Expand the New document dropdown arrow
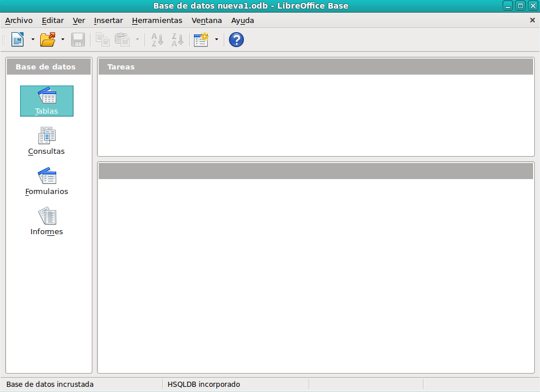Viewport: 540px width, 392px height. (x=33, y=40)
